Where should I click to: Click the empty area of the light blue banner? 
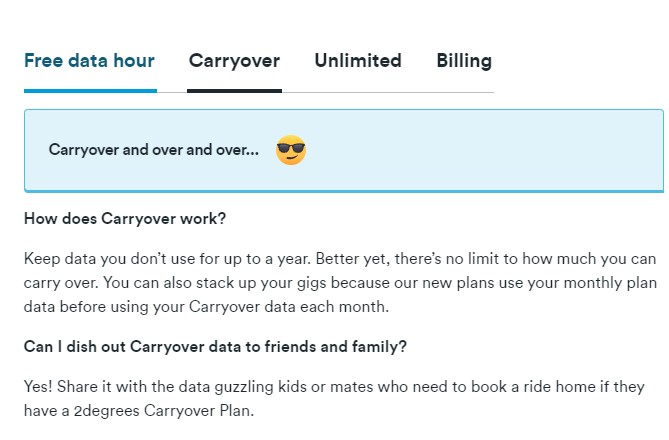482,150
